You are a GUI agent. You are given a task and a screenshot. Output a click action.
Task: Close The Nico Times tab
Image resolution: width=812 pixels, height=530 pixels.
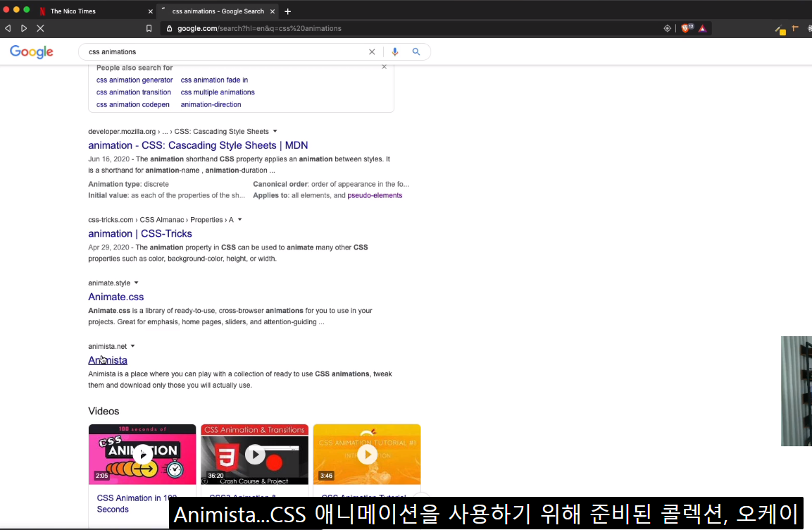150,11
